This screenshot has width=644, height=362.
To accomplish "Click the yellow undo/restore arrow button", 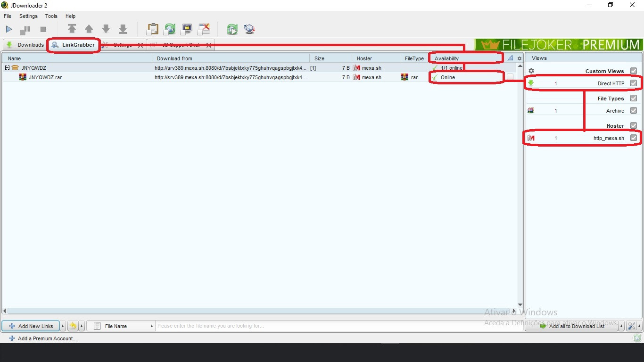I will click(73, 326).
